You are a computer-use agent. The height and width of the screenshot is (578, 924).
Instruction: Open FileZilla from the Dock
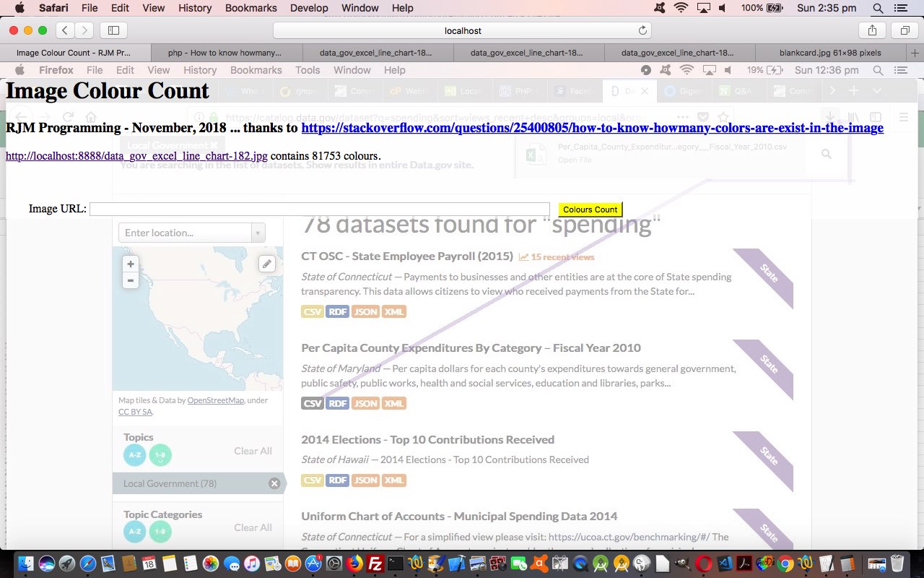pos(375,564)
